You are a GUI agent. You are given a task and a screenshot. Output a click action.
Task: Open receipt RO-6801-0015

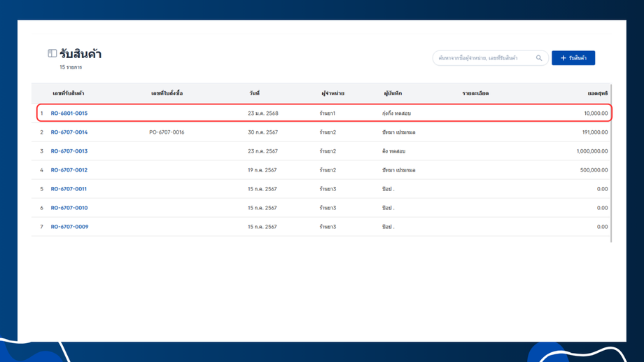coord(69,113)
